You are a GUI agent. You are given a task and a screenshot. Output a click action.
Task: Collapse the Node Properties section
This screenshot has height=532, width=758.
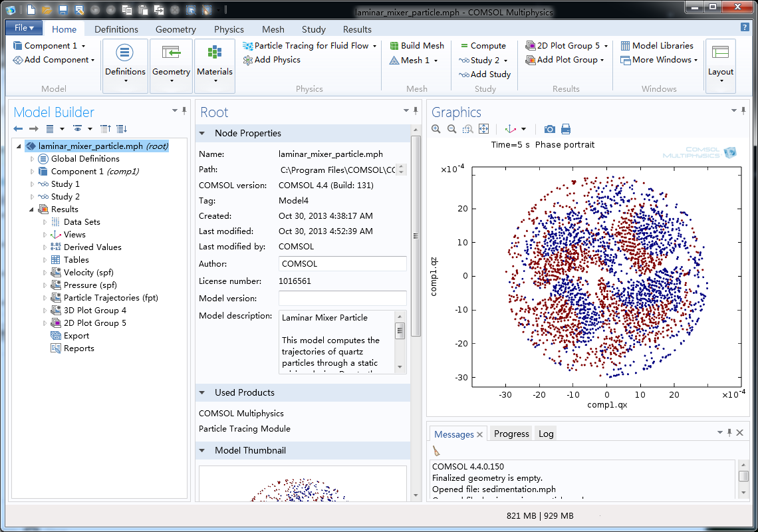(x=202, y=133)
